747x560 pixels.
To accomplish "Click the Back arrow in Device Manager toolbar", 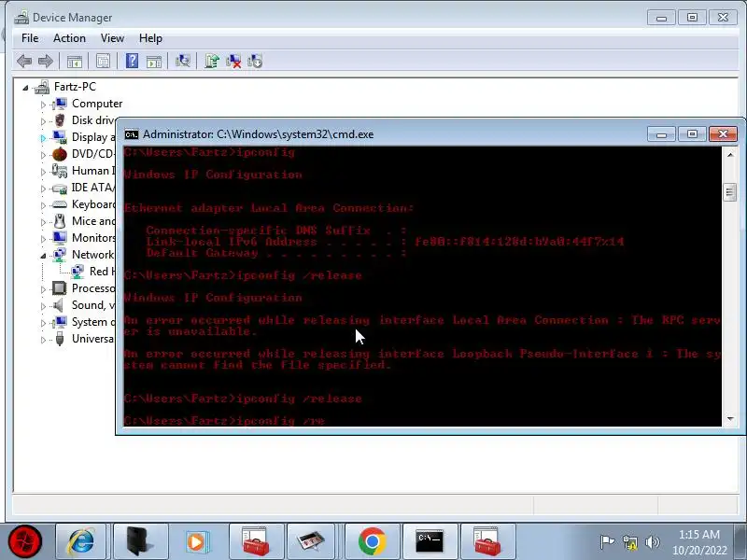I will 24,61.
